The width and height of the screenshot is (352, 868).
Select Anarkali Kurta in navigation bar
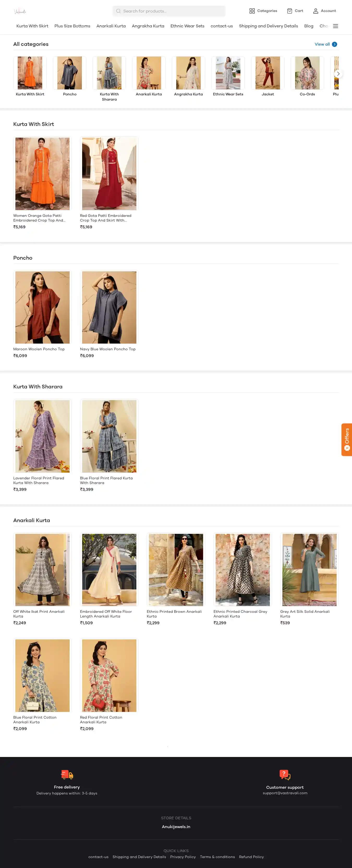(111, 26)
